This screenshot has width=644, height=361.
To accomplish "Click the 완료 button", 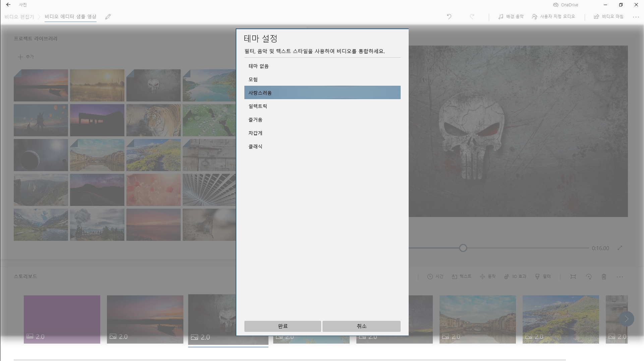I will (x=283, y=326).
